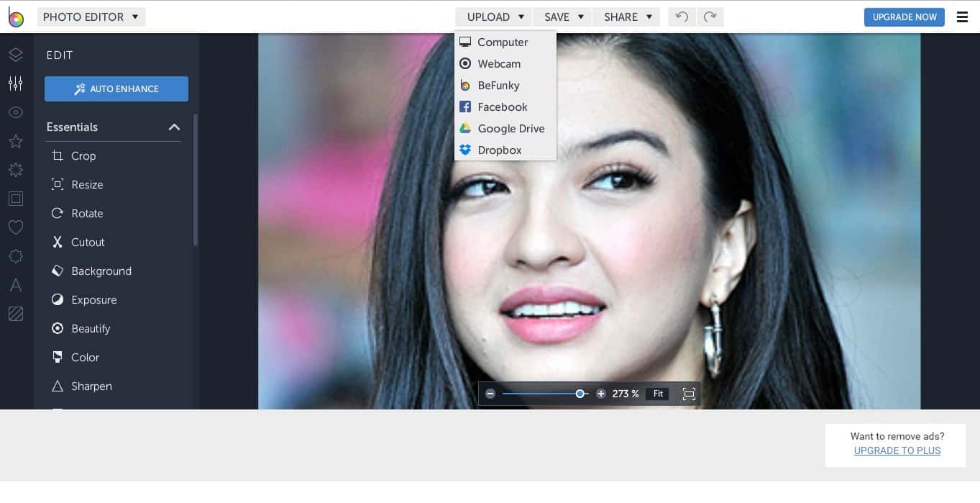Open the Text tool sidebar icon

(x=16, y=285)
